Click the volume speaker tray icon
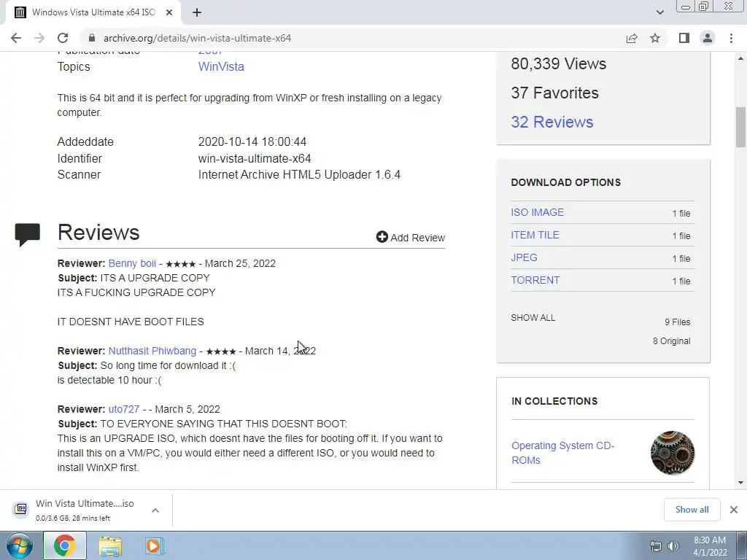747x560 pixels. point(673,546)
